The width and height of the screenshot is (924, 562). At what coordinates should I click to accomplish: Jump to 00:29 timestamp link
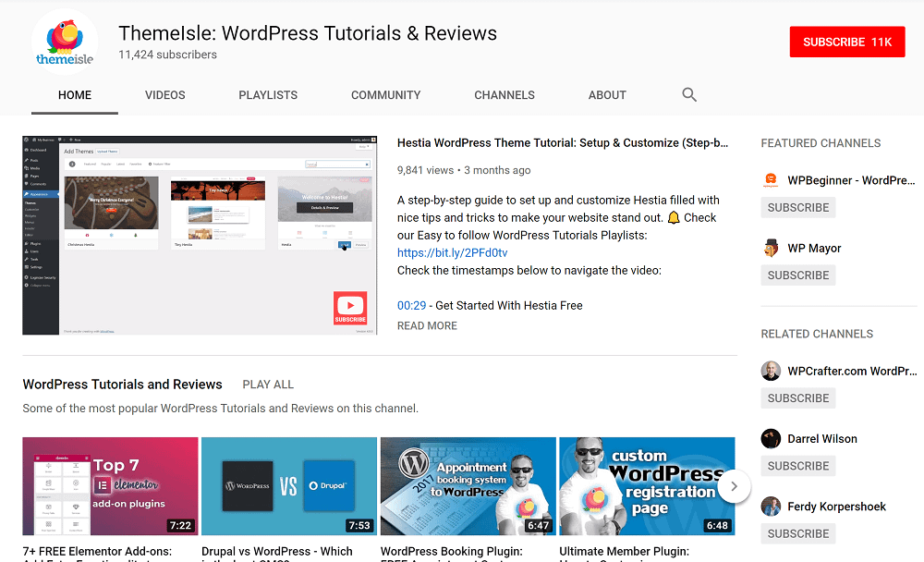411,305
